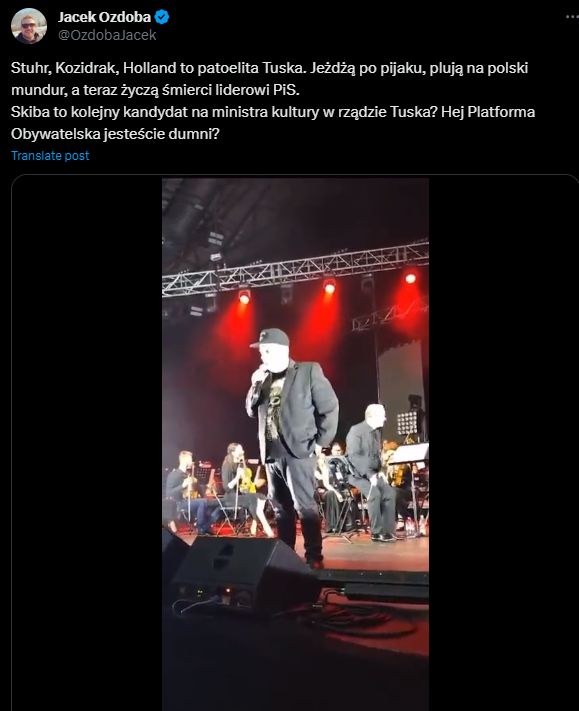Play the embedded concert video
The height and width of the screenshot is (711, 579).
pos(295,444)
